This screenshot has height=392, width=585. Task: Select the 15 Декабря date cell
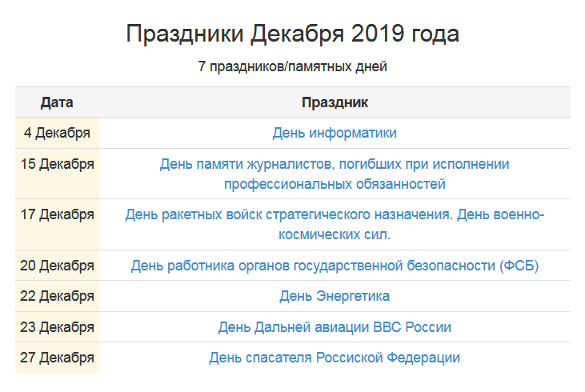click(x=57, y=165)
